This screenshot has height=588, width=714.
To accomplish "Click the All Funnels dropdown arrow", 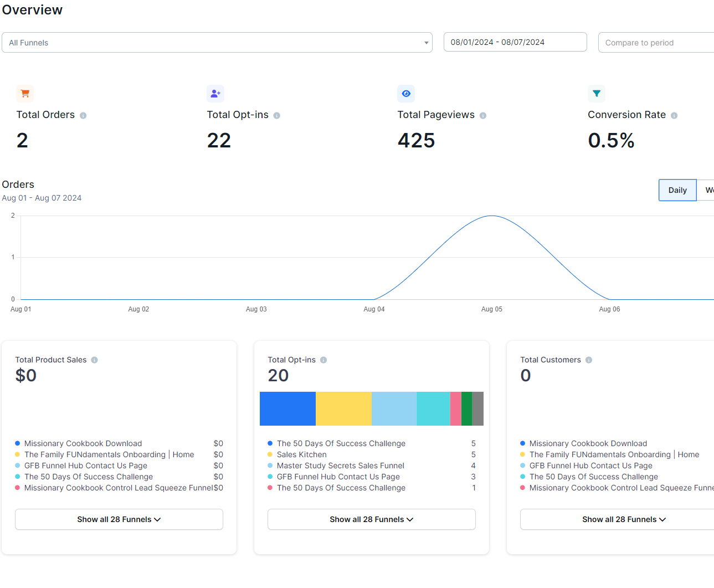I will [427, 43].
